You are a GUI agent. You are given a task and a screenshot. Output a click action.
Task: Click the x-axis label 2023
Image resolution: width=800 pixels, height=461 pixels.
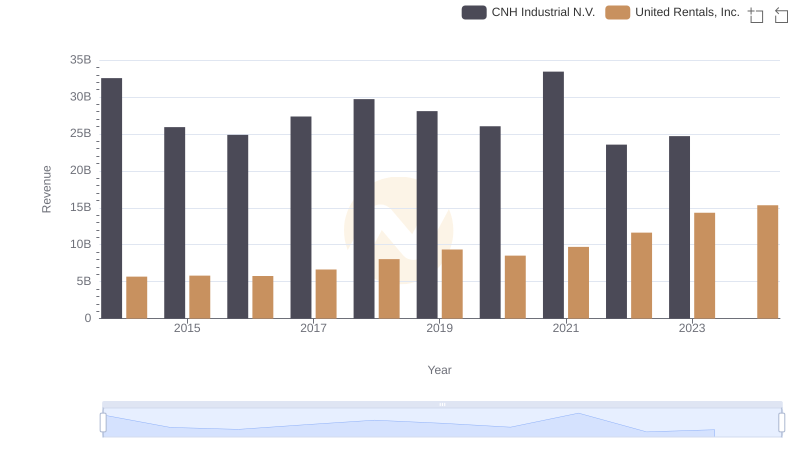(692, 328)
